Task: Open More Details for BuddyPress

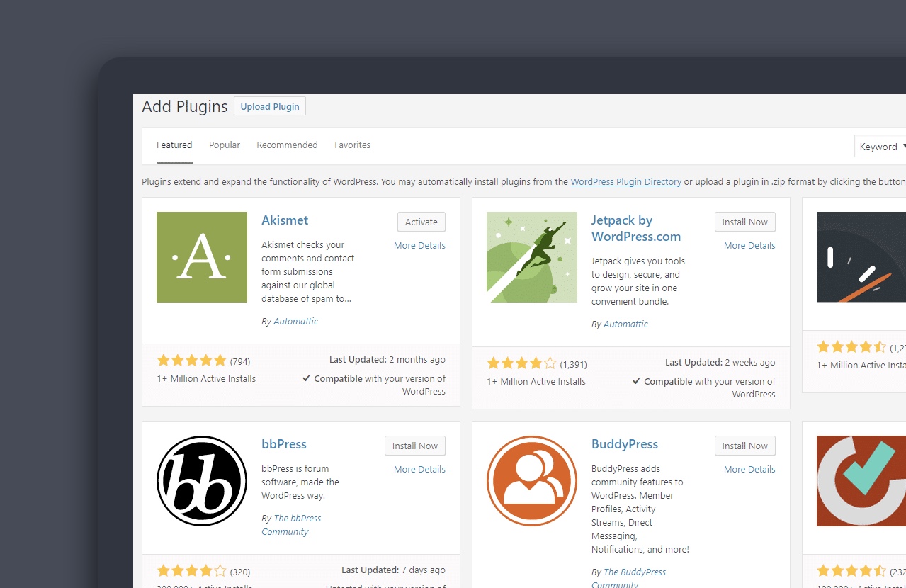Action: [x=750, y=470]
